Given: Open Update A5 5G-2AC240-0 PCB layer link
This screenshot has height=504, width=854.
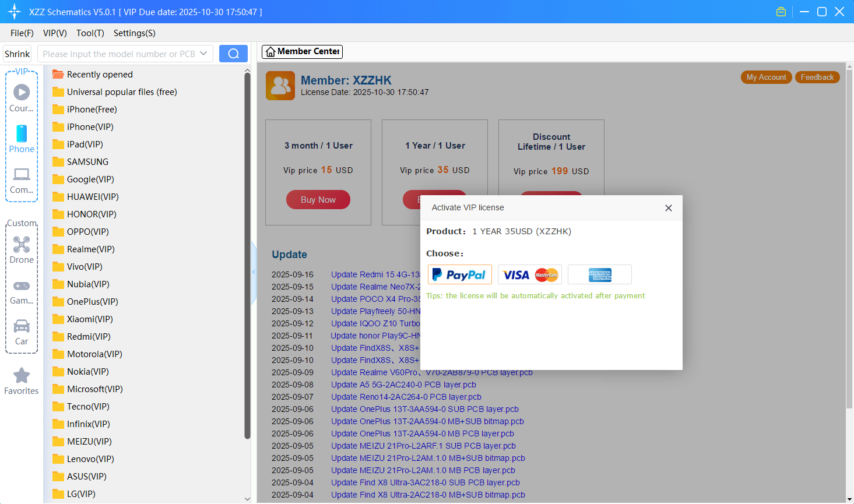Looking at the screenshot, I should (x=403, y=385).
